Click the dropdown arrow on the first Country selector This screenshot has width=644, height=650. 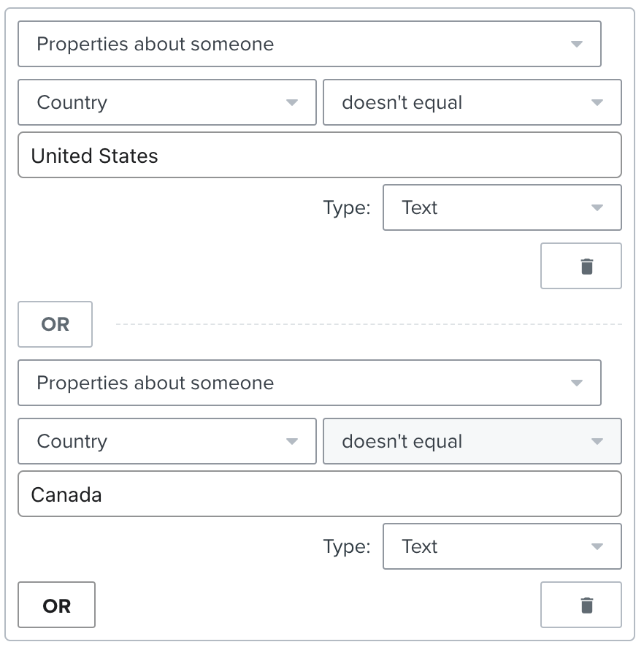click(x=292, y=102)
